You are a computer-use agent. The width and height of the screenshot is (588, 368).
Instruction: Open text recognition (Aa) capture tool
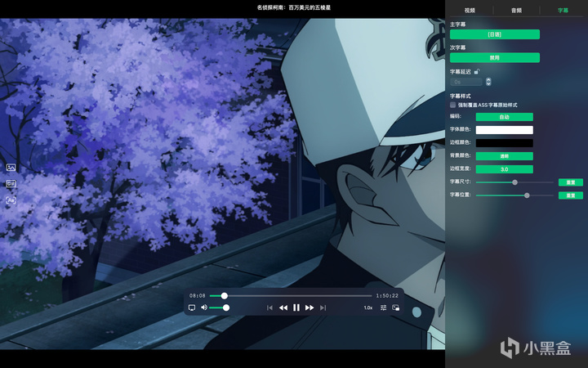coord(11,200)
